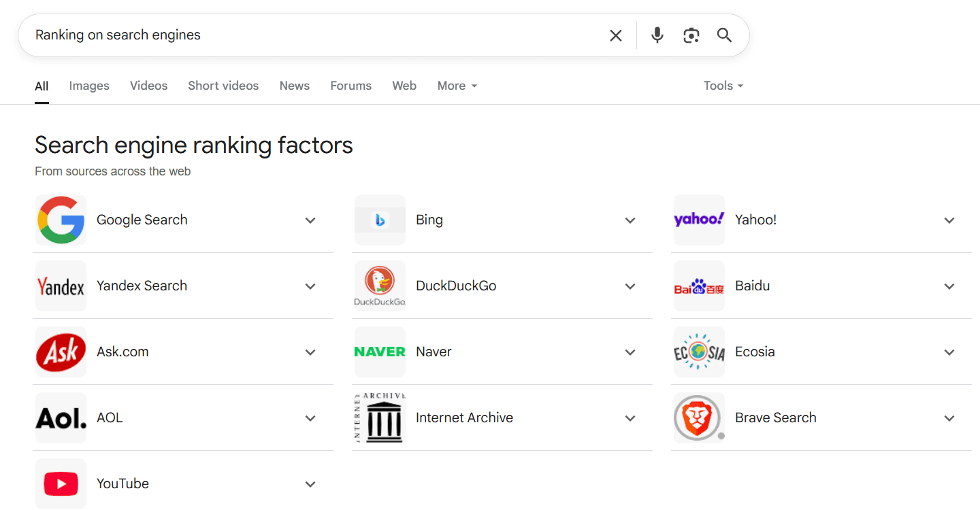Click the Ecosia label text

coord(755,352)
